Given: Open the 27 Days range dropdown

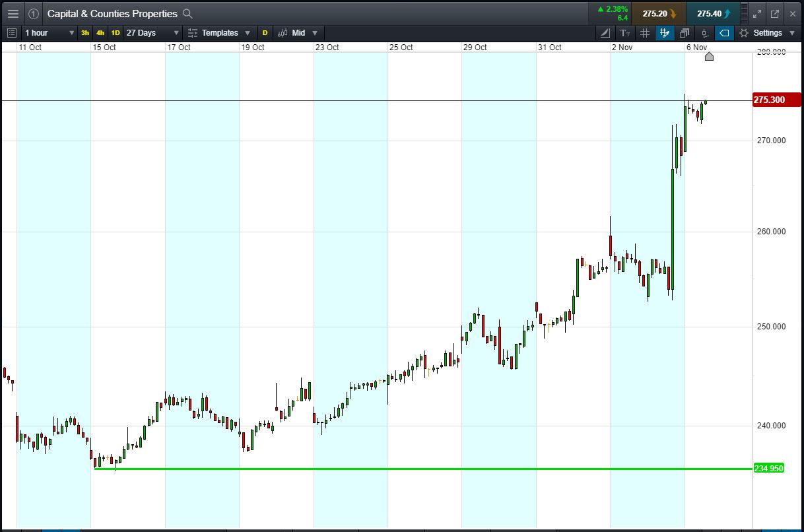Looking at the screenshot, I should click(152, 32).
